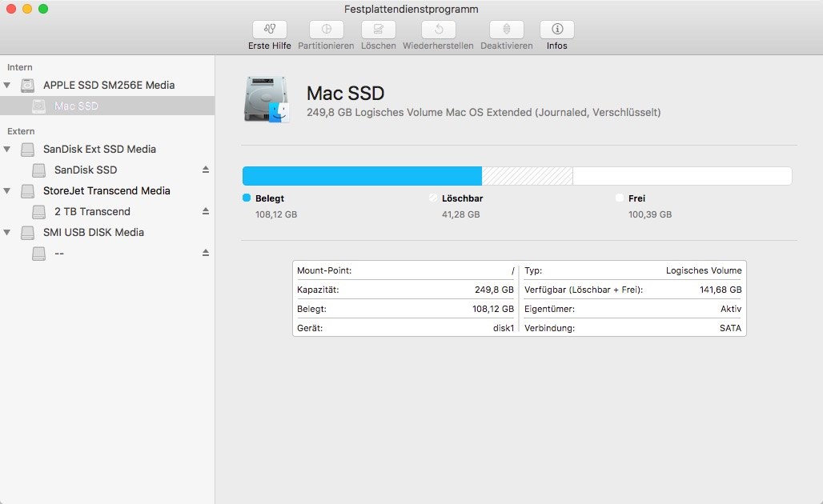
Task: Click the SanDisk SSD volume icon
Action: [39, 170]
